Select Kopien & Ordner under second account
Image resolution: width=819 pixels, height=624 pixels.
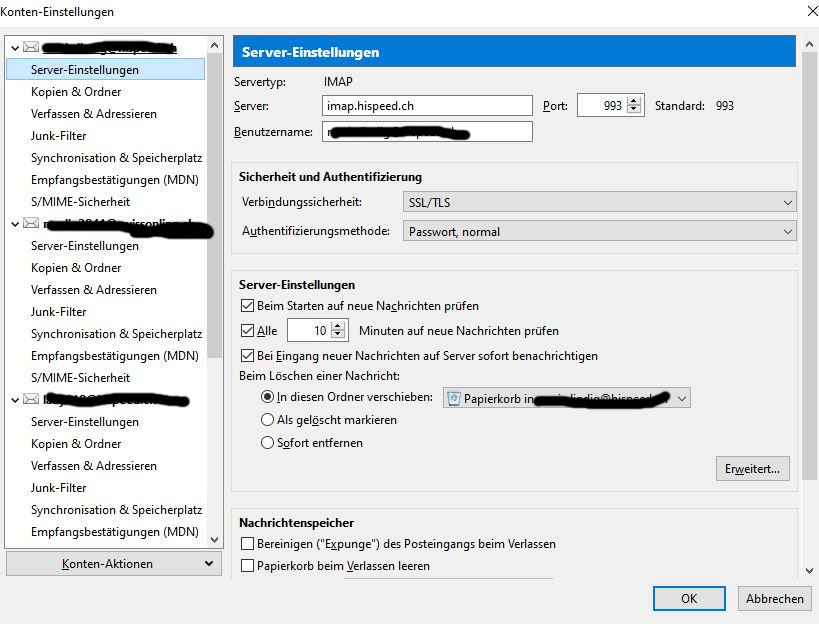(x=76, y=268)
